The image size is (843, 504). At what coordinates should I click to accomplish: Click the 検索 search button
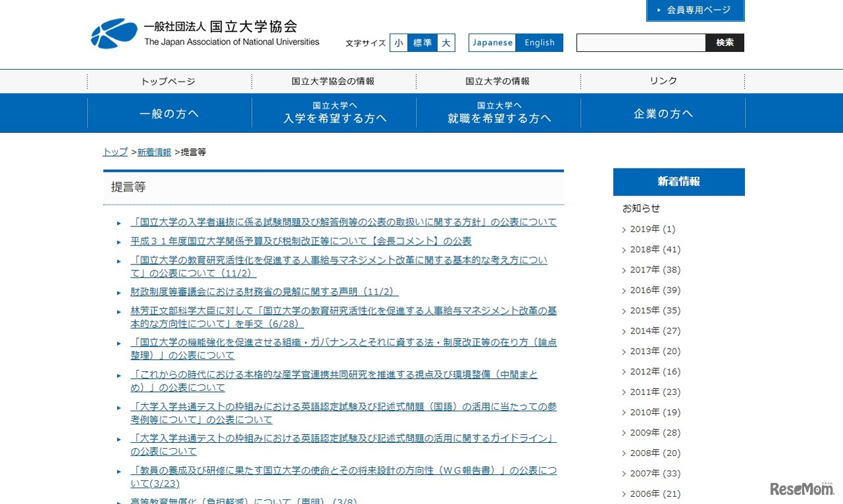click(724, 42)
